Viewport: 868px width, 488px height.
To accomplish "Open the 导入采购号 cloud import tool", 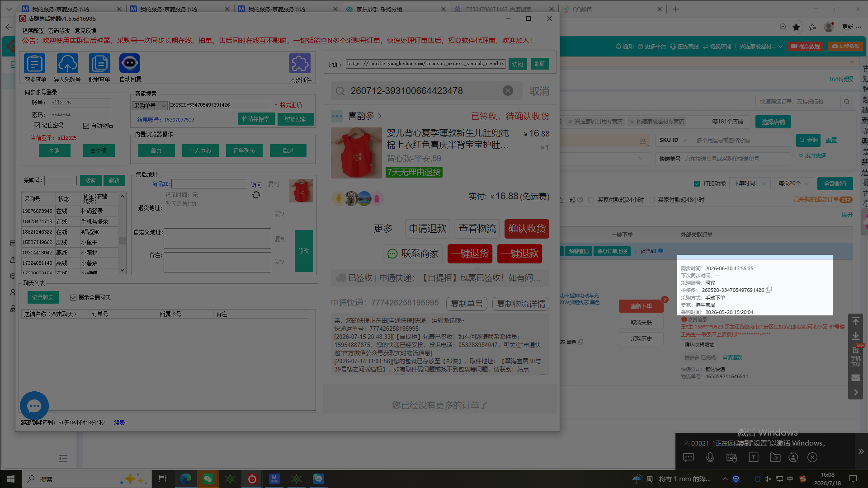I will pyautogui.click(x=67, y=68).
